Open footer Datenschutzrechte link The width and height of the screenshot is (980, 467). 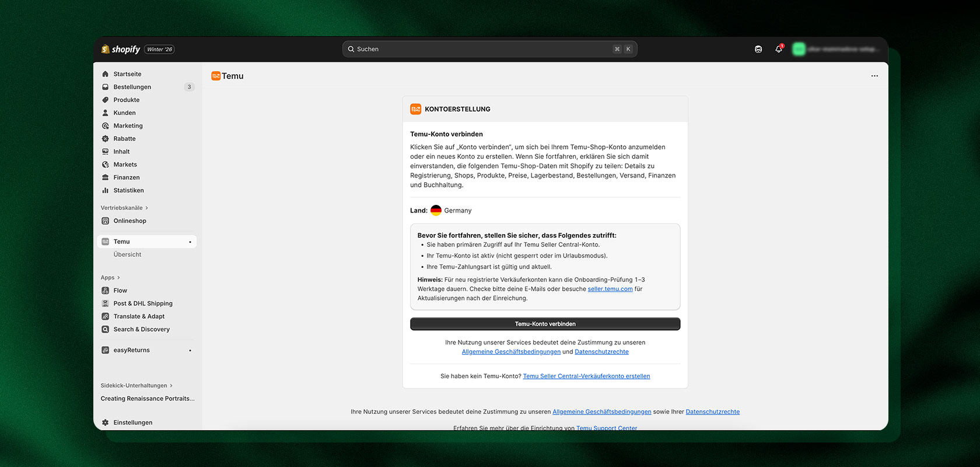tap(713, 412)
